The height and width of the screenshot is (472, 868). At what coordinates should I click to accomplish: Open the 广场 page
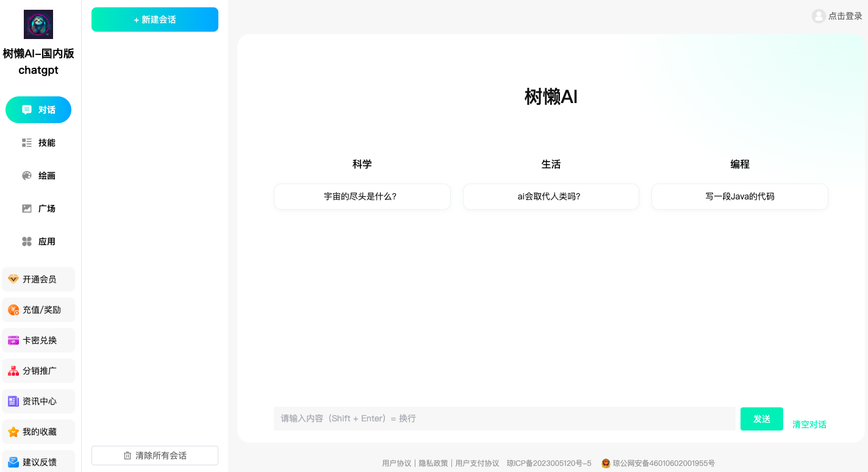point(38,209)
